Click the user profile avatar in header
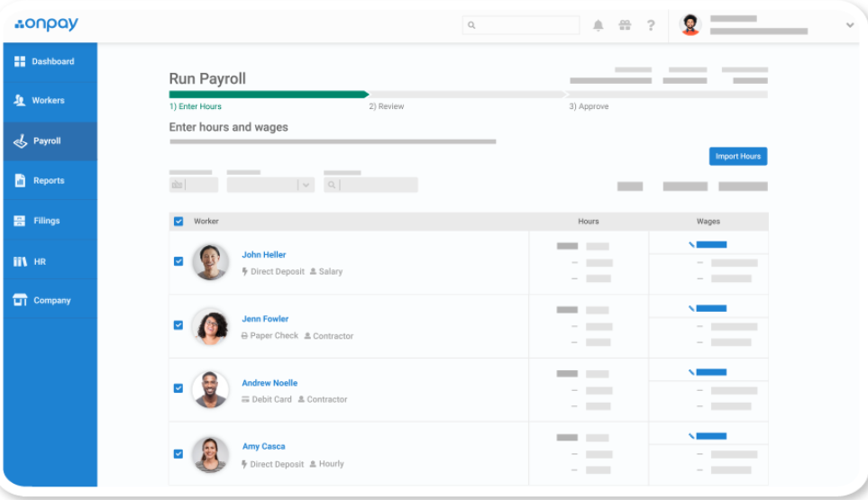The width and height of the screenshot is (868, 500). click(690, 25)
